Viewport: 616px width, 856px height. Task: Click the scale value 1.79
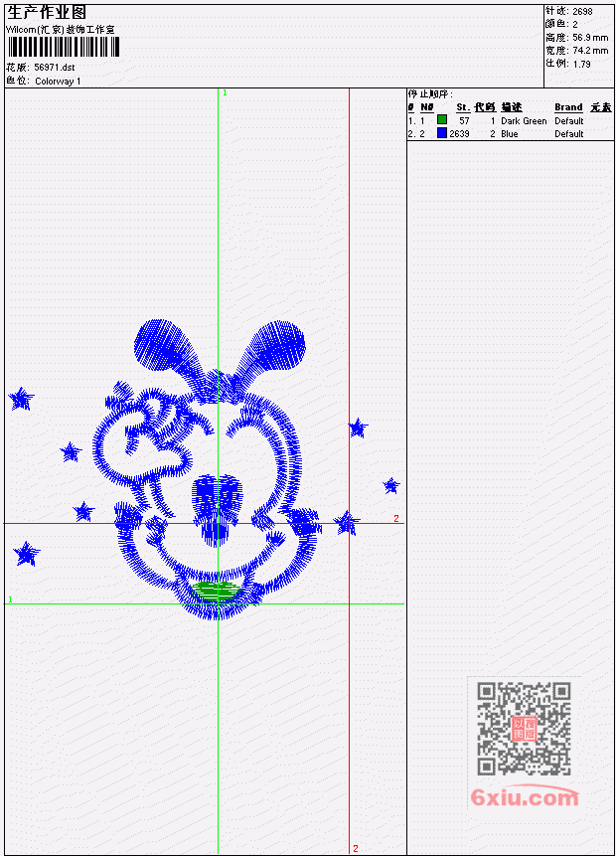point(581,64)
